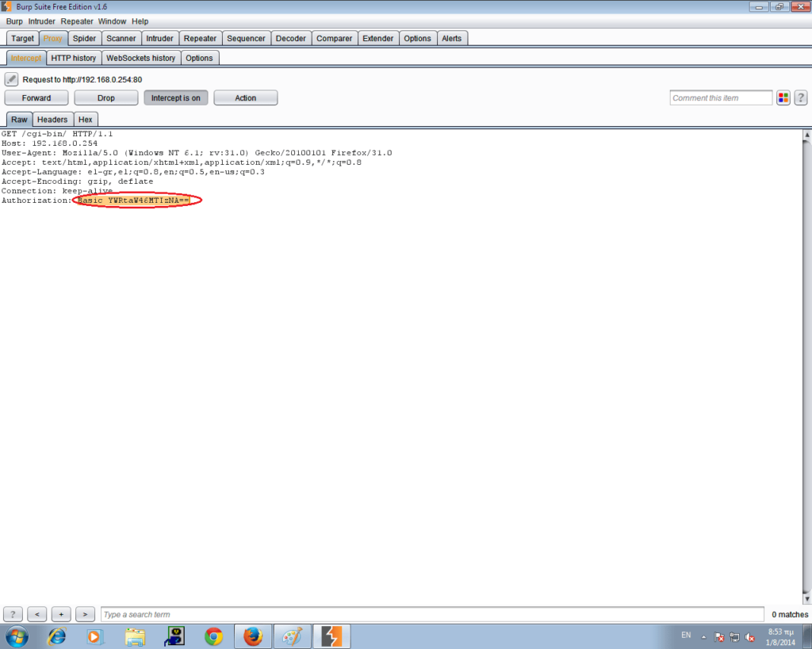The width and height of the screenshot is (812, 649).
Task: Click the User-Agent header line
Action: coord(197,153)
